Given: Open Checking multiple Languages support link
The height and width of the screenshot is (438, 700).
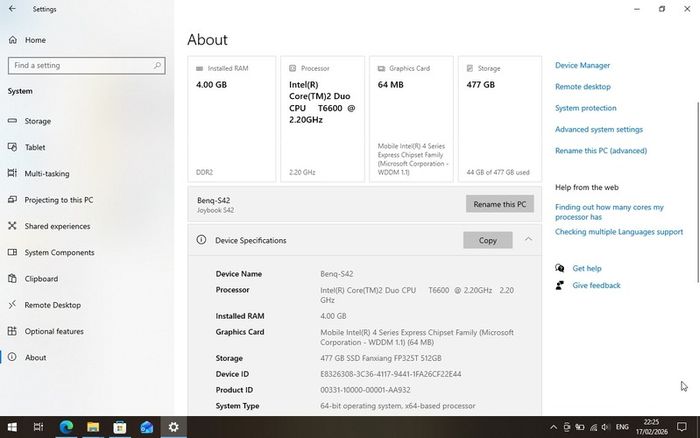Looking at the screenshot, I should pos(619,232).
